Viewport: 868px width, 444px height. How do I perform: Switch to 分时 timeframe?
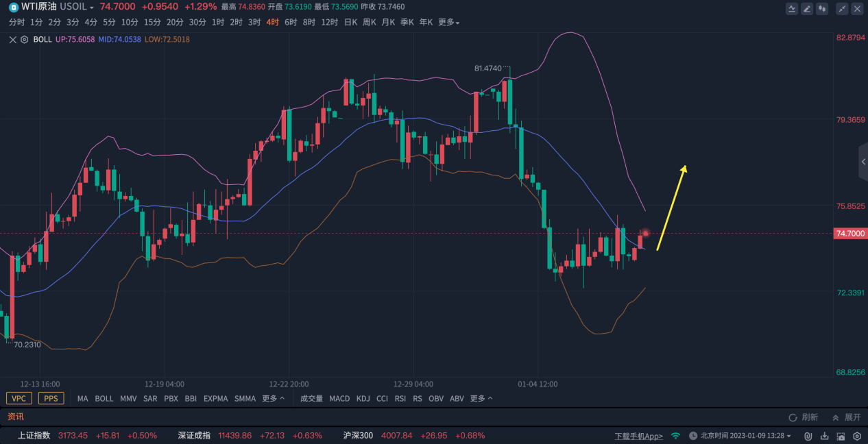[x=17, y=22]
